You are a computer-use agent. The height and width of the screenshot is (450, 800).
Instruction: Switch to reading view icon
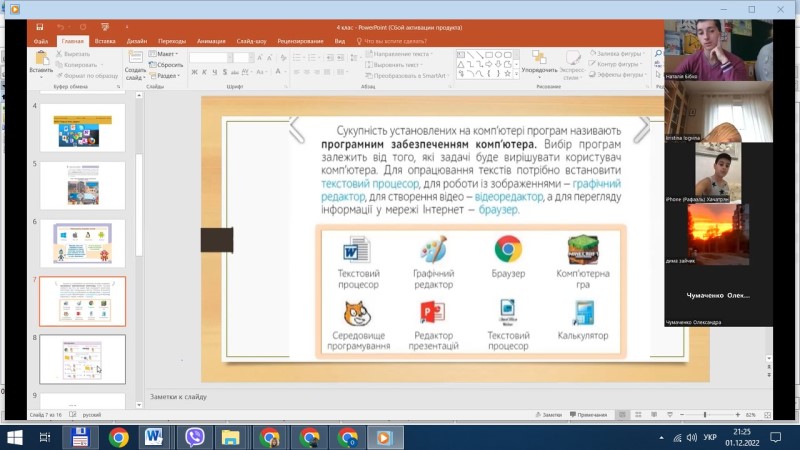[654, 415]
